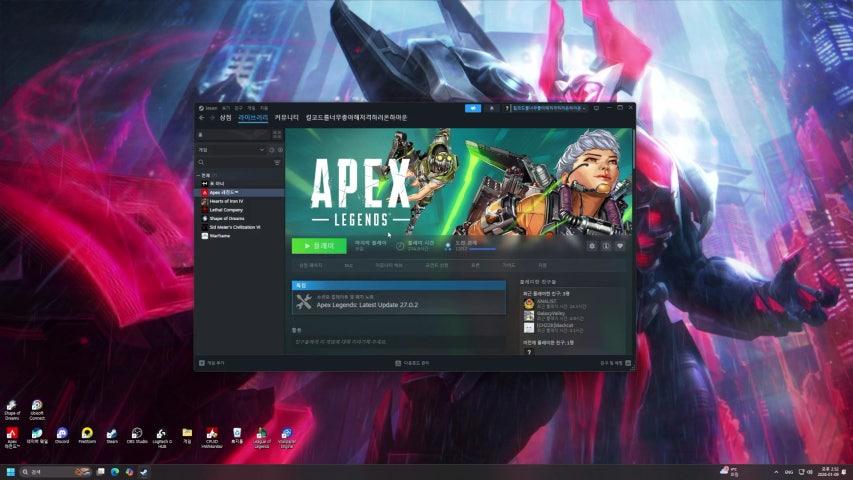Screen dimensions: 853x480
Task: Click Big Picture mode monitor icon
Action: (x=596, y=108)
